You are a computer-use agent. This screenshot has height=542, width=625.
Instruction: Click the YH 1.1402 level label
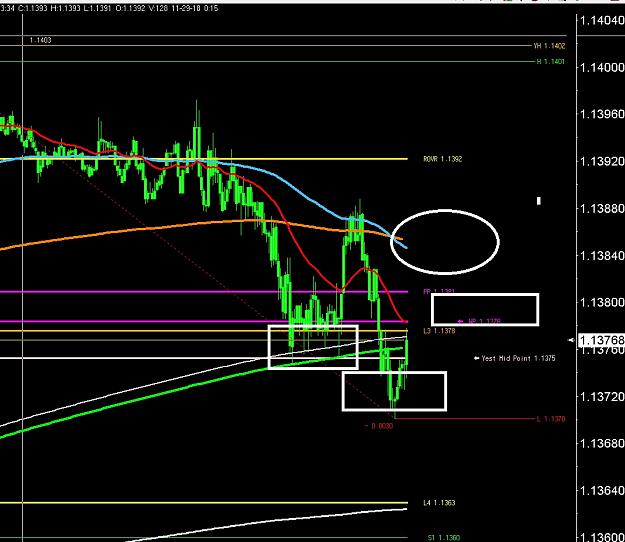[x=549, y=46]
